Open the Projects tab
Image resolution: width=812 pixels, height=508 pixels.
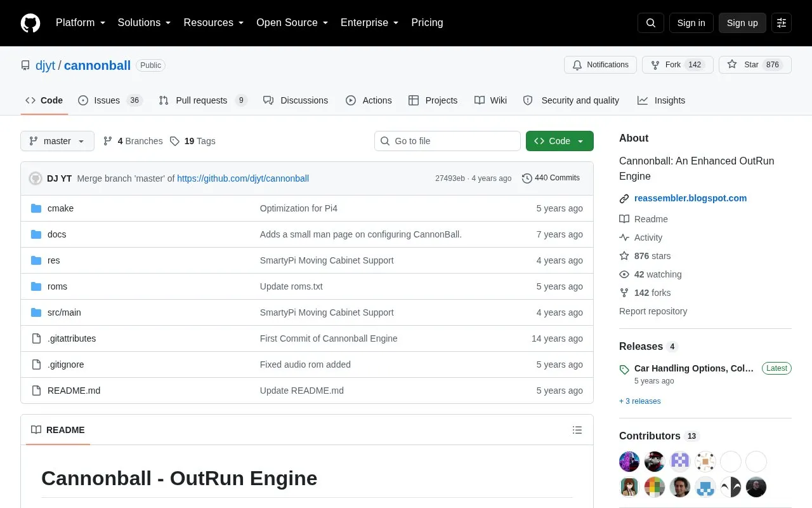pos(433,100)
